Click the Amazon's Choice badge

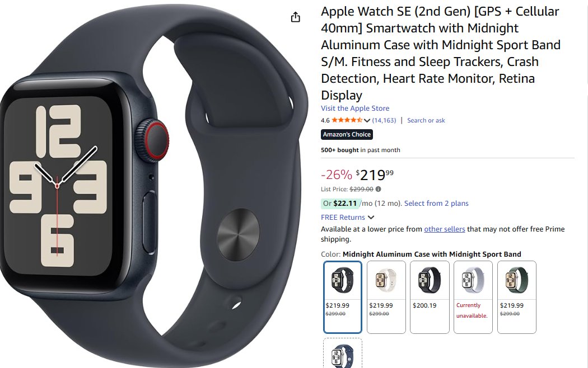pos(347,134)
